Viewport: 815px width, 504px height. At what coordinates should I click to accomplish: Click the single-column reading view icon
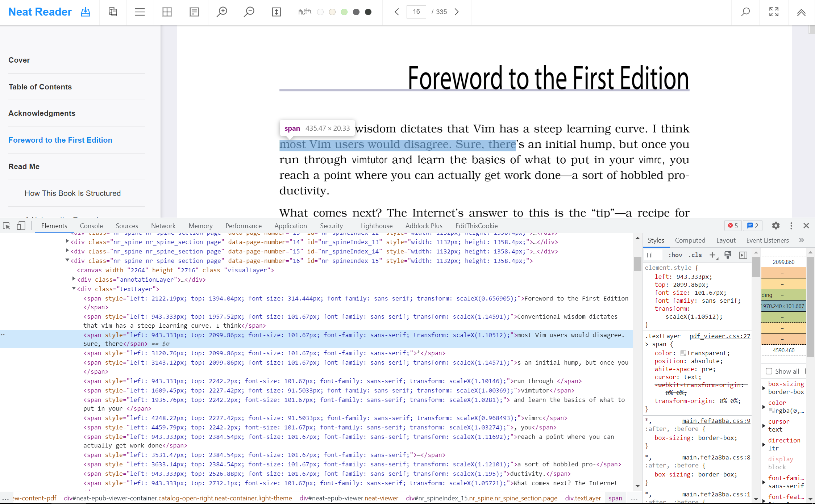(x=194, y=12)
